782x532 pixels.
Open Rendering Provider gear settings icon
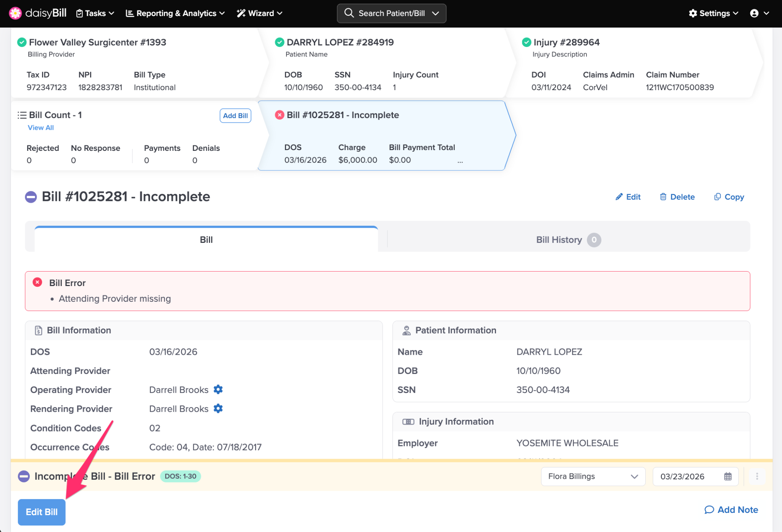[218, 409]
